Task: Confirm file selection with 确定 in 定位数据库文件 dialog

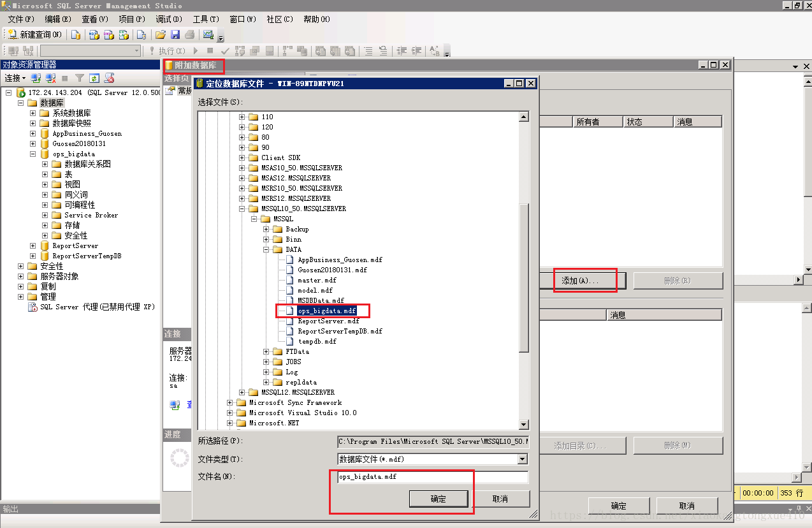Action: tap(439, 499)
